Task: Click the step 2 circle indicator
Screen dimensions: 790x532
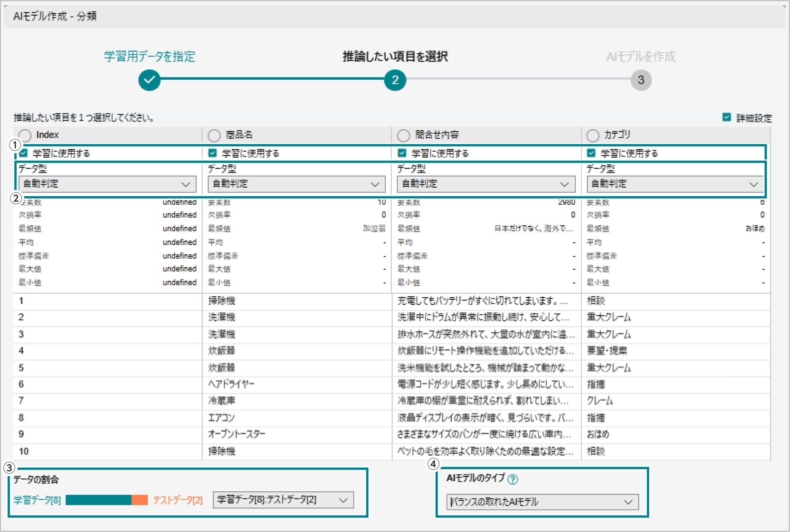Action: click(x=395, y=80)
